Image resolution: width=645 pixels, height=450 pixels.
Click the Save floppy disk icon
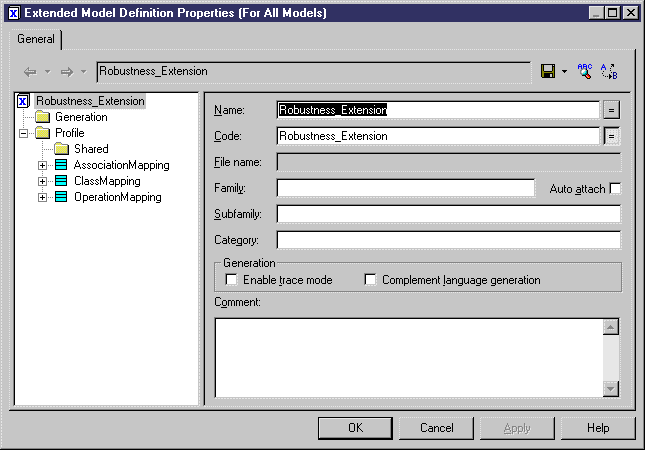click(548, 71)
